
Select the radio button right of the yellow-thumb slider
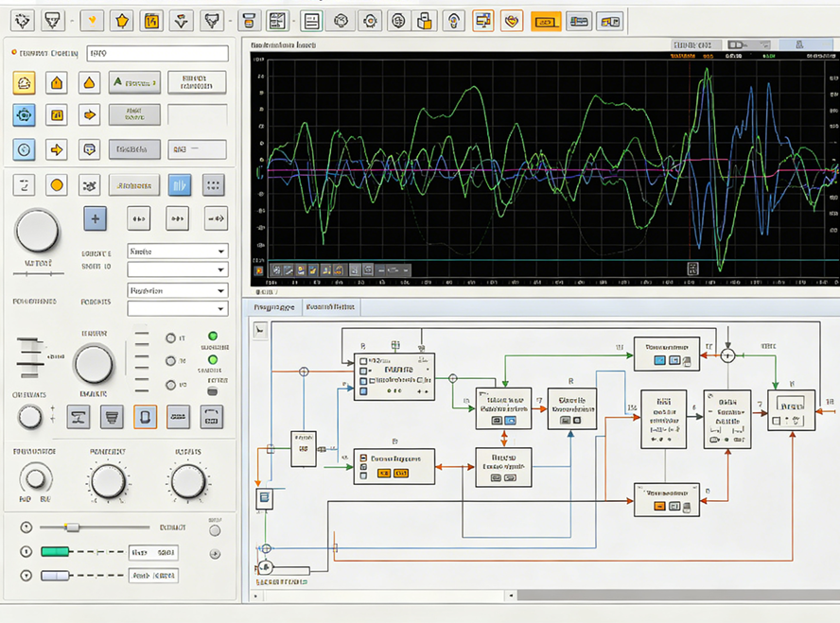coord(215,530)
